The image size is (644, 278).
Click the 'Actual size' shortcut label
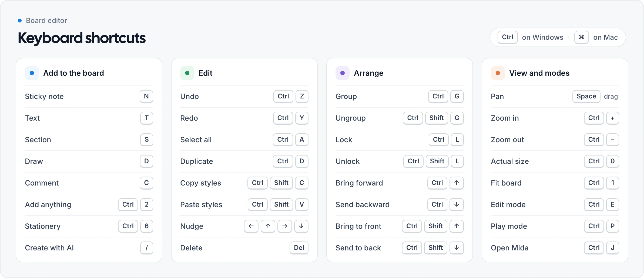point(510,161)
